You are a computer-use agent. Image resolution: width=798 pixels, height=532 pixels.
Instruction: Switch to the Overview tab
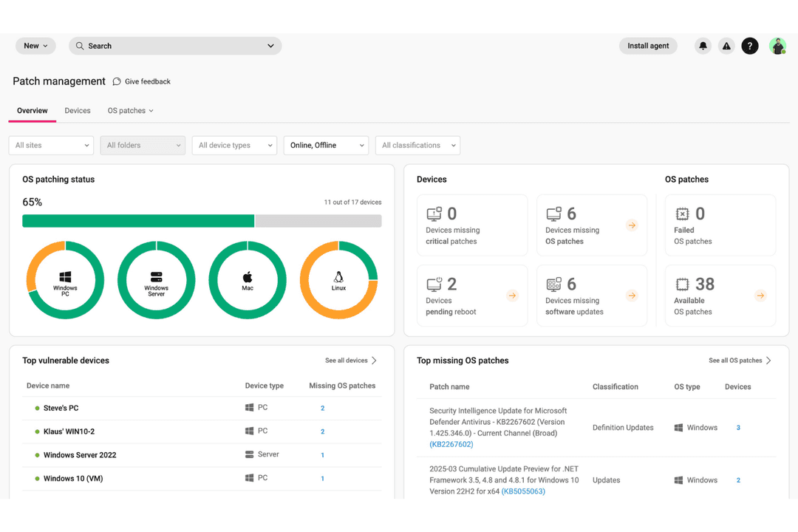click(x=32, y=111)
